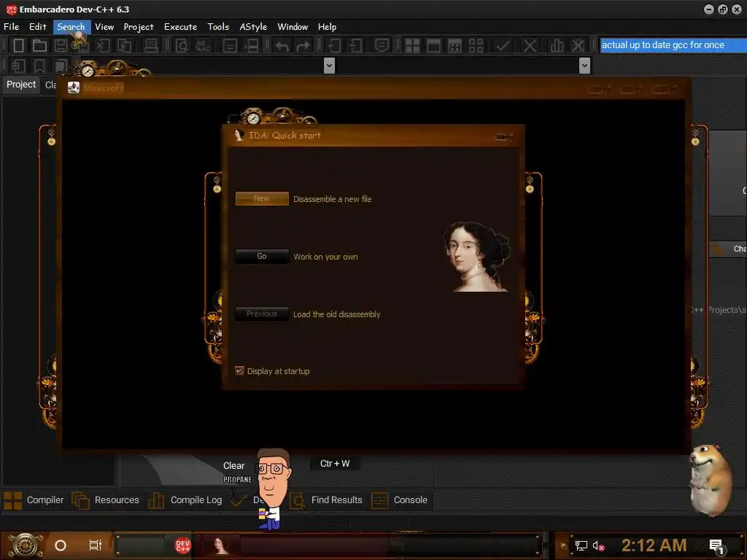The image size is (747, 560).
Task: Click the Close file toolbar icon
Action: pyautogui.click(x=103, y=46)
